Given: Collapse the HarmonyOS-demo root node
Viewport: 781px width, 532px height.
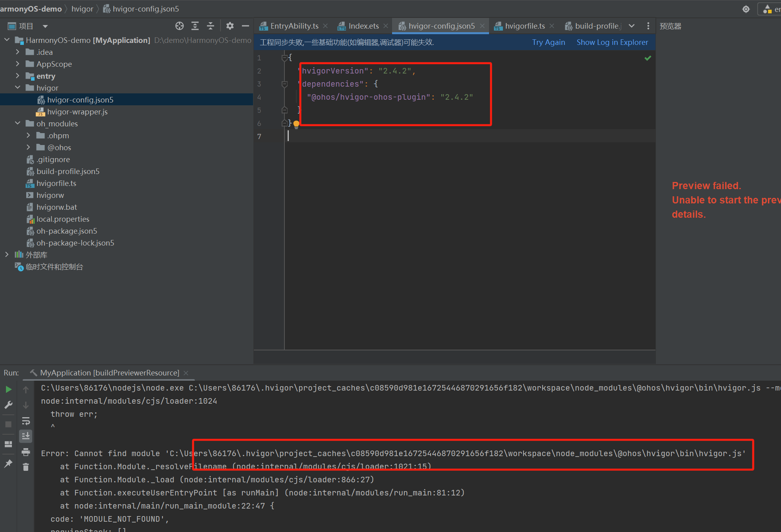Looking at the screenshot, I should tap(7, 40).
